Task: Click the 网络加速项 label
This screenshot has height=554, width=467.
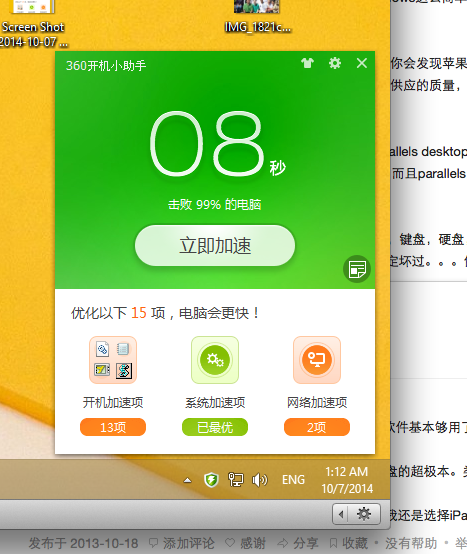Action: [317, 402]
